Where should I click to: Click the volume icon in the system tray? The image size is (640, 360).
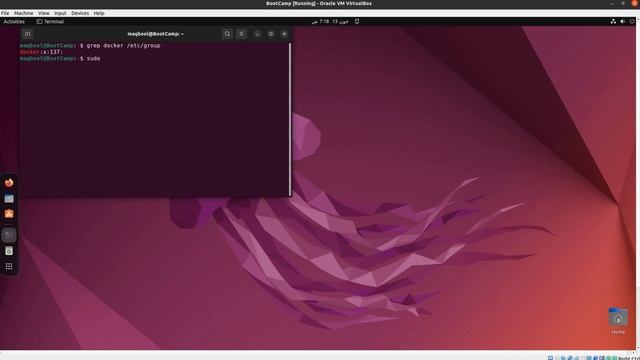(622, 22)
